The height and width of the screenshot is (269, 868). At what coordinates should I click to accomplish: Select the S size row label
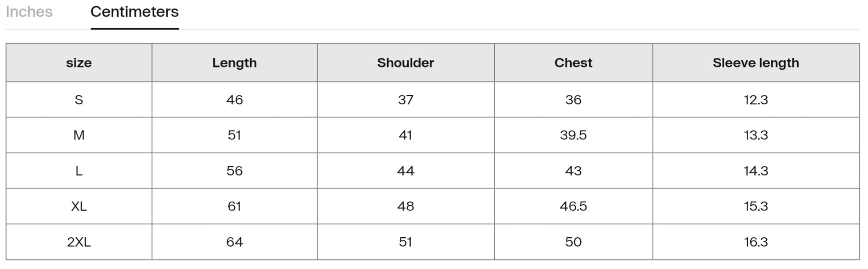79,100
